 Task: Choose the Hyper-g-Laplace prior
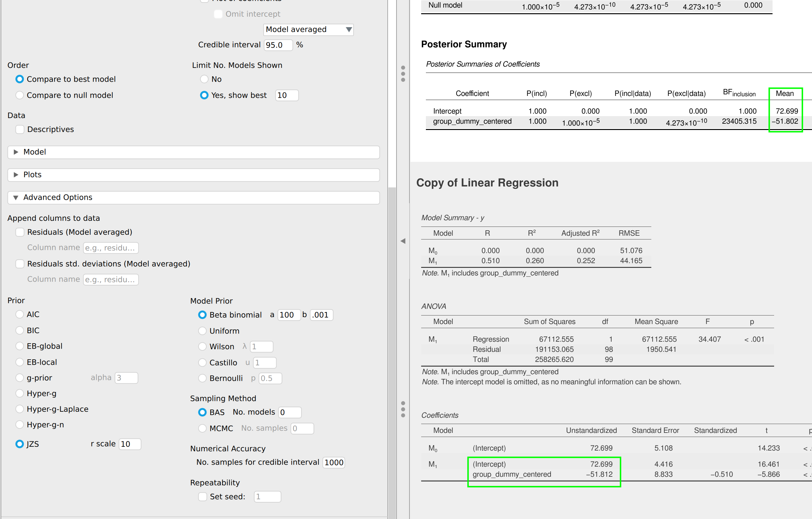tap(20, 409)
